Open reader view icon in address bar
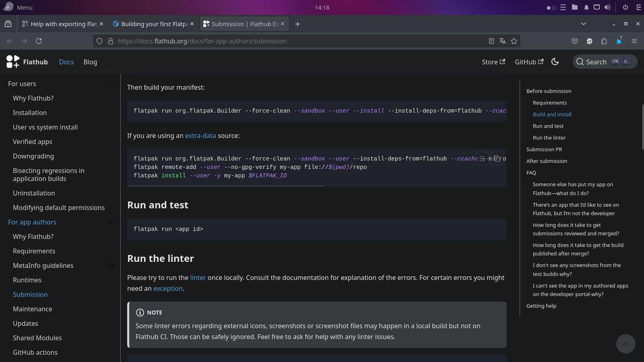Screen dimensions: 644x362 point(491,41)
